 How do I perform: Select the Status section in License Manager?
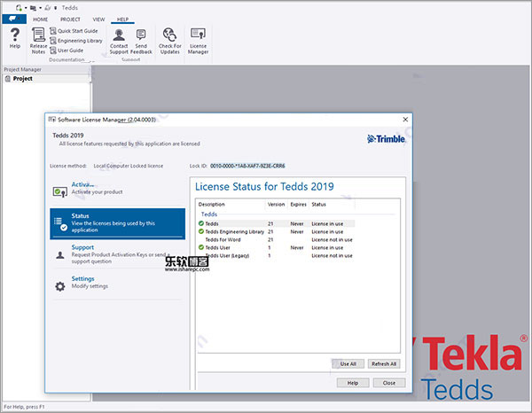117,223
